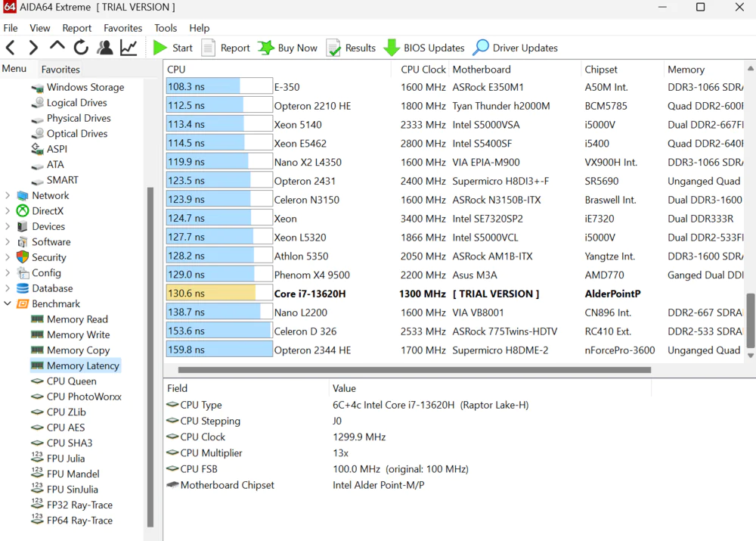Click Buy Now in the toolbar
The height and width of the screenshot is (541, 756).
click(288, 48)
